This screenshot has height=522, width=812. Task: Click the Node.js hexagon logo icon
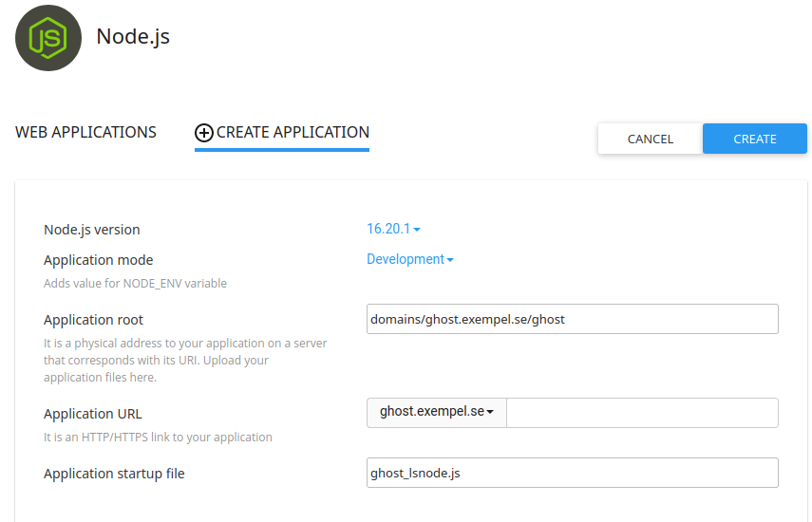(x=48, y=38)
